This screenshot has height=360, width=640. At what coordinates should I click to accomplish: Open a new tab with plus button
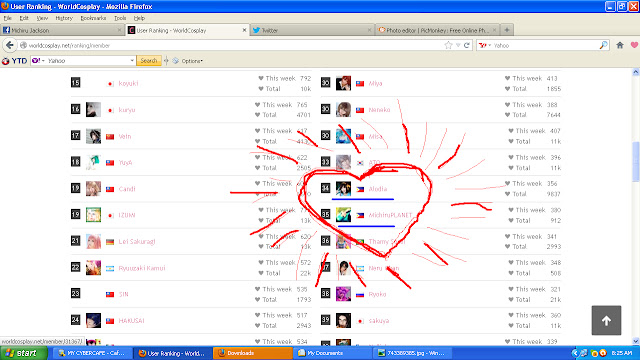pyautogui.click(x=507, y=30)
